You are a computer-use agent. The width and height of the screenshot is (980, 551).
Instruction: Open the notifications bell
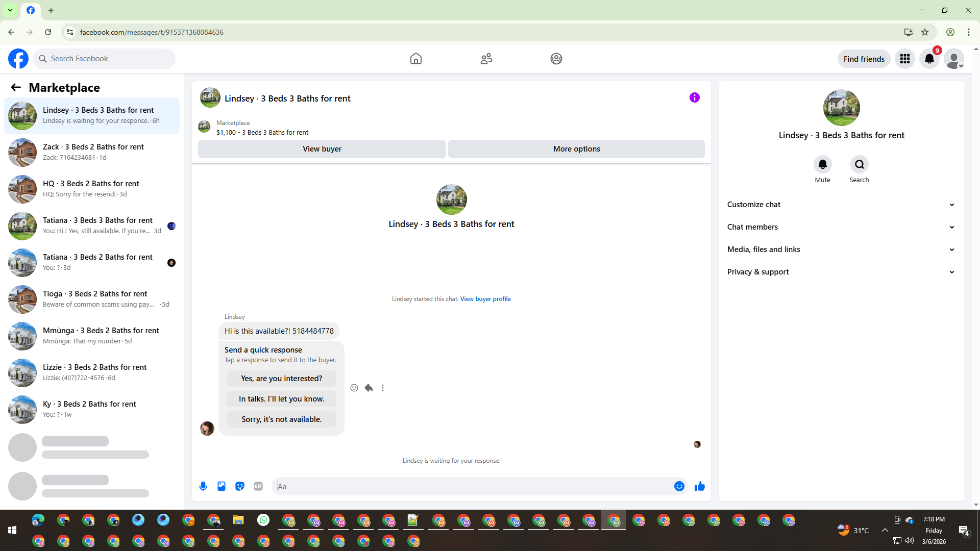point(929,59)
